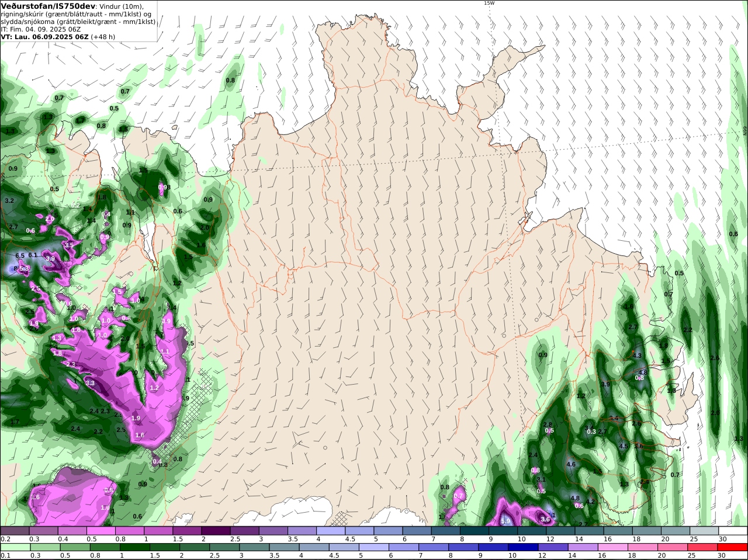This screenshot has width=748, height=560.
Task: Click the upper legend swatch between 4 and 4.5
Action: pyautogui.click(x=331, y=531)
